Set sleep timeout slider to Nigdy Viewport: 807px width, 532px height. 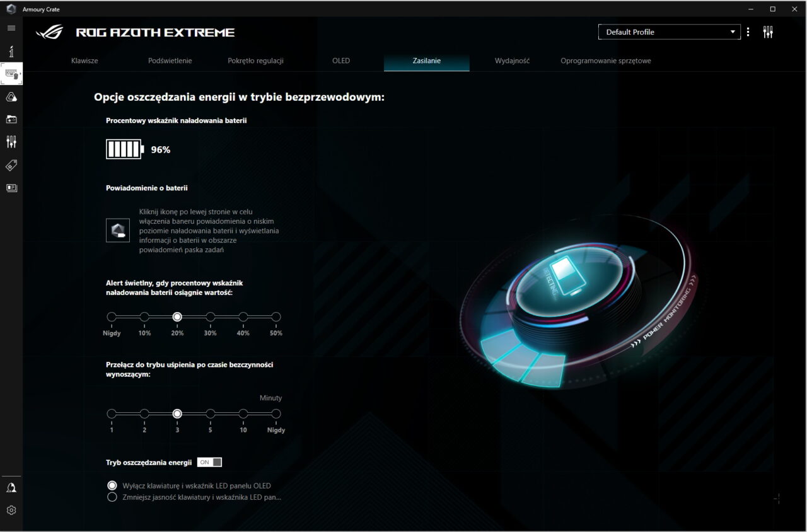276,414
